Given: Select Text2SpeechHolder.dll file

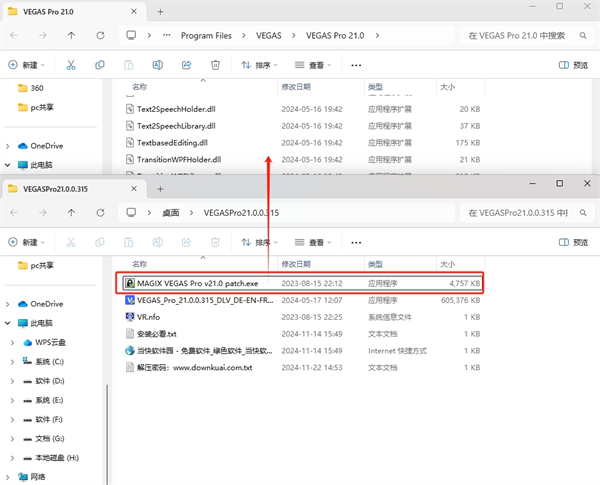Looking at the screenshot, I should coord(302,109).
